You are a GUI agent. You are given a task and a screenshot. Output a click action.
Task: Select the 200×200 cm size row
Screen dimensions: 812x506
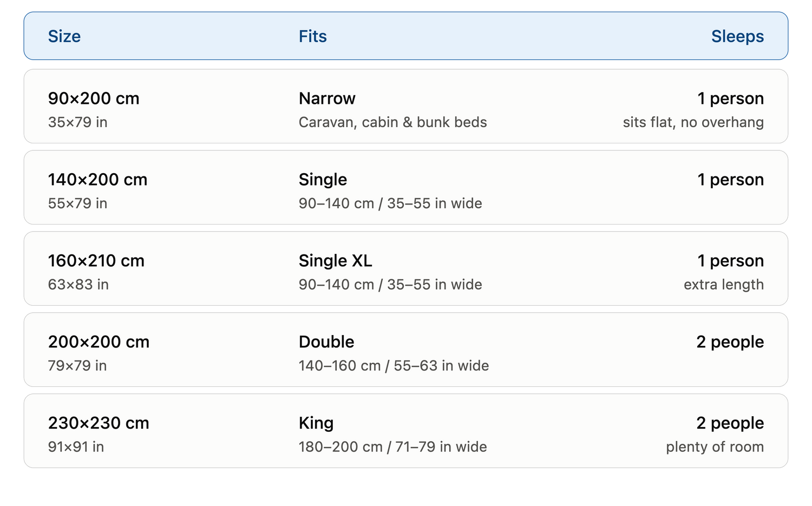(406, 350)
